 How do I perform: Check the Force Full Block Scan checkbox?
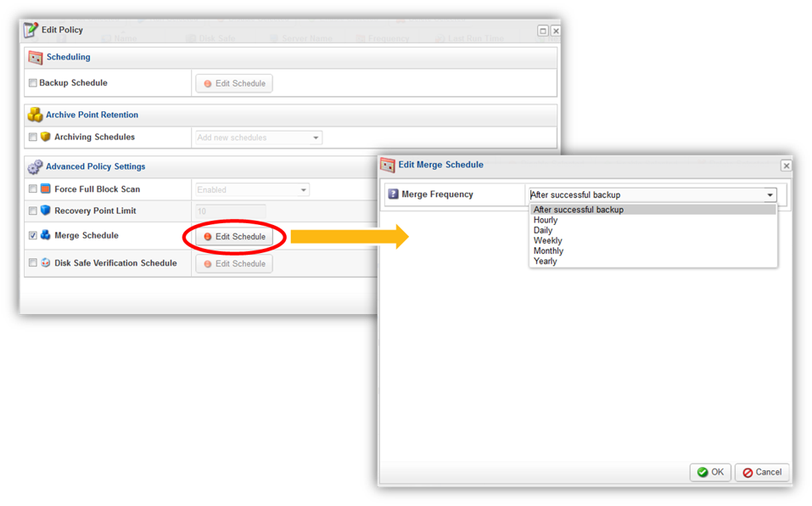[32, 189]
